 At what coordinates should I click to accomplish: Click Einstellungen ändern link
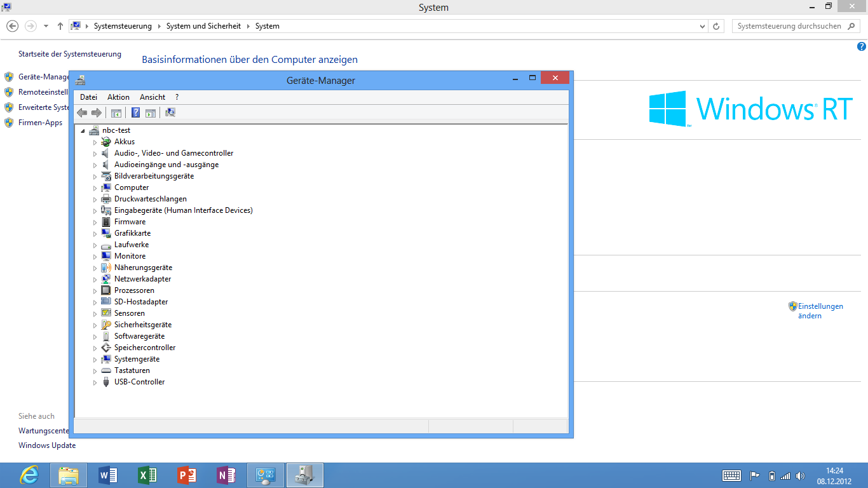820,311
